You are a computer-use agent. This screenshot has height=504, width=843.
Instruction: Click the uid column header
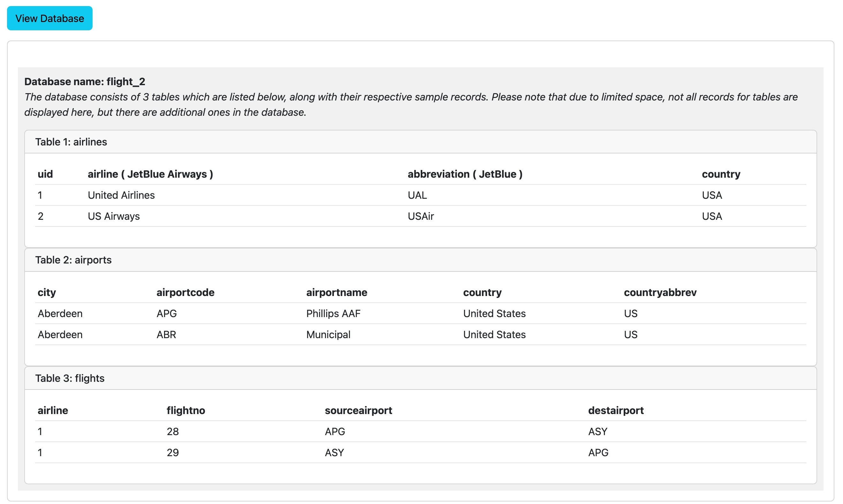click(x=45, y=174)
